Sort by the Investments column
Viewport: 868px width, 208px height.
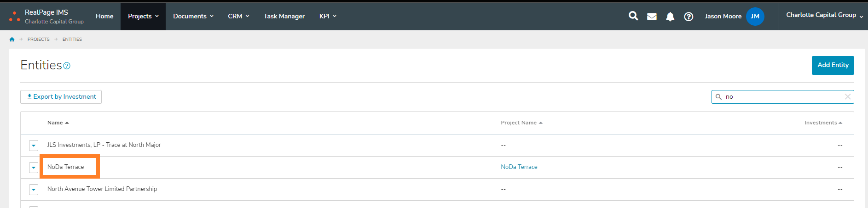(823, 123)
